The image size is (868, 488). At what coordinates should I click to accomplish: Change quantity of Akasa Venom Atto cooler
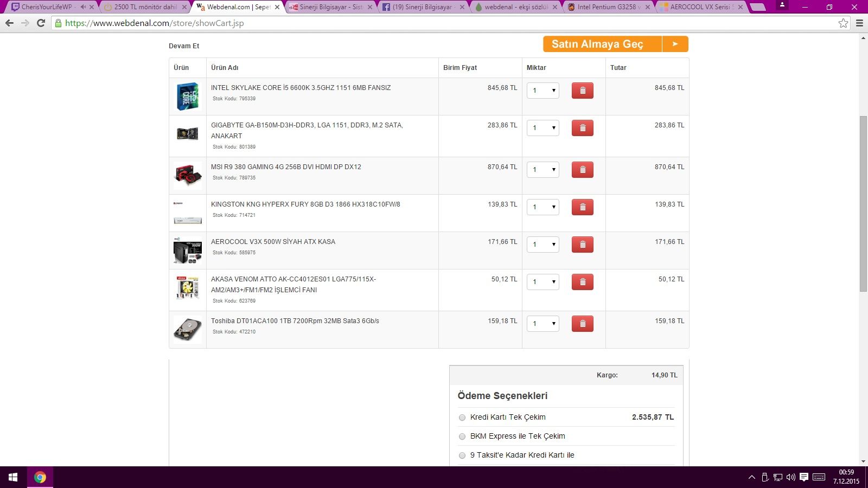(543, 282)
